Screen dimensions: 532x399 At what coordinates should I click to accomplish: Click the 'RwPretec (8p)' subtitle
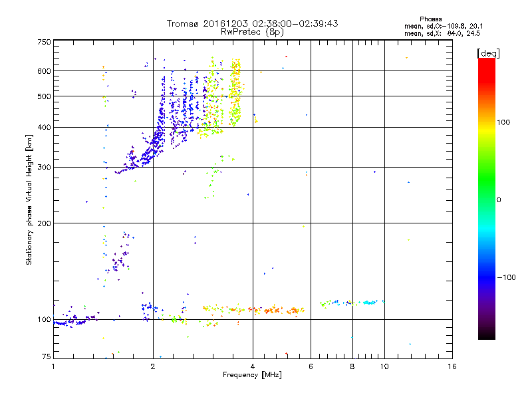coord(252,32)
